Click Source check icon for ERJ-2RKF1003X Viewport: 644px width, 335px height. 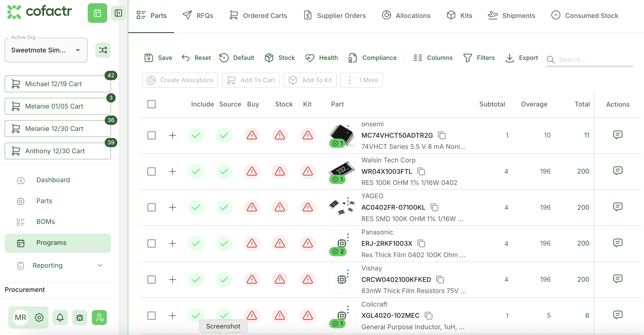click(224, 243)
